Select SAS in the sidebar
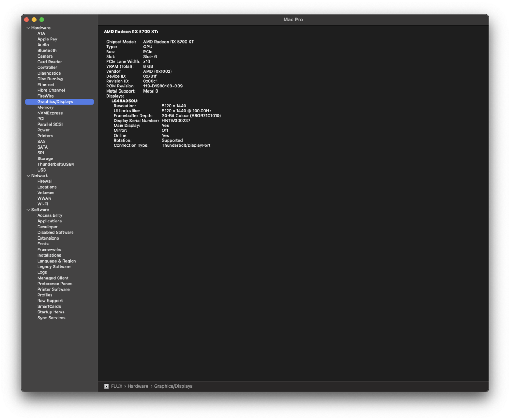The width and height of the screenshot is (510, 420). 42,142
